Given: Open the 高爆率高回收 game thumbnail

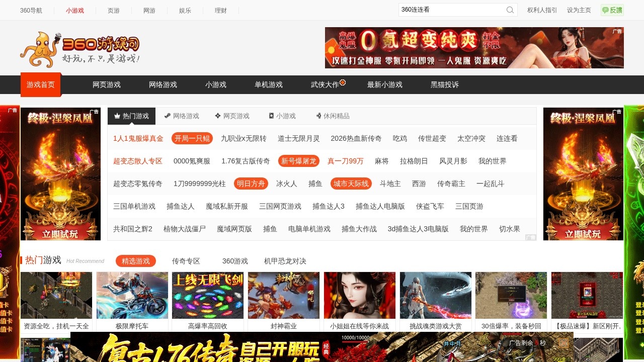Looking at the screenshot, I should 208,296.
